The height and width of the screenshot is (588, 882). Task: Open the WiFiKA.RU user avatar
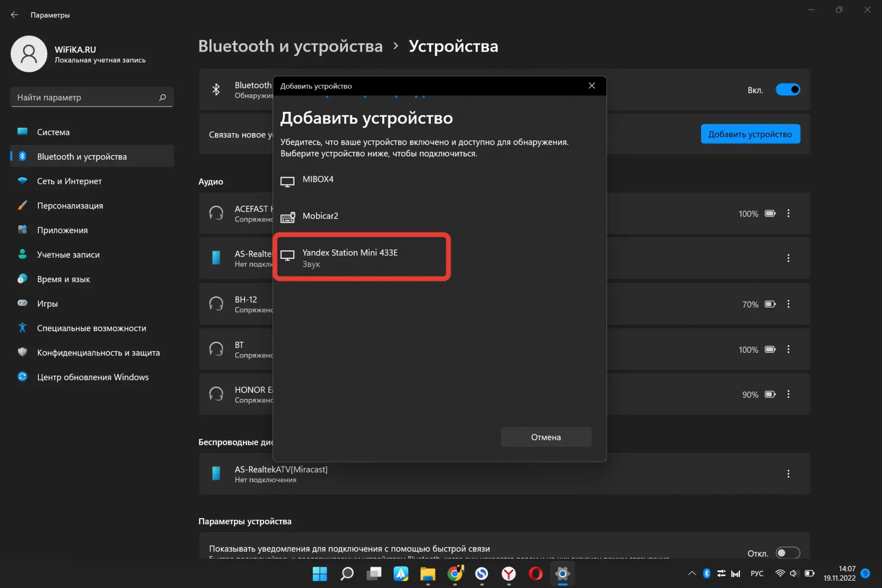[29, 53]
